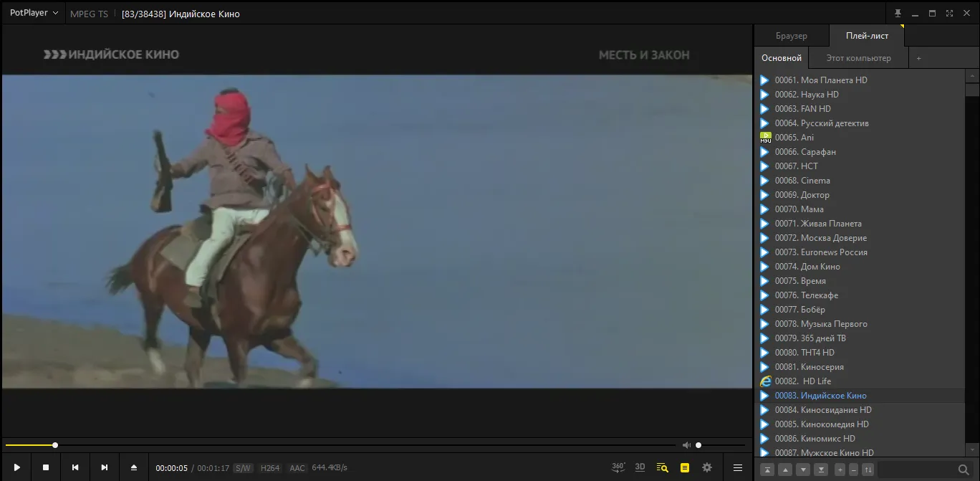
Task: Switch to the Браузер tab
Action: [x=791, y=36]
